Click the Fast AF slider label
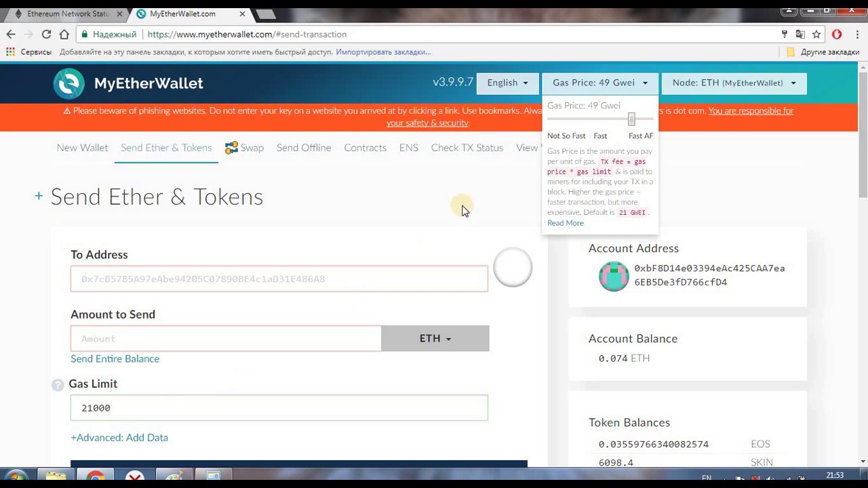 point(641,136)
